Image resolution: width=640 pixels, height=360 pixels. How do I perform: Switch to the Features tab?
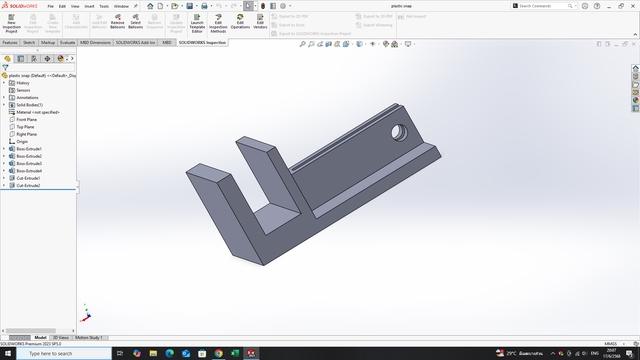click(x=10, y=42)
